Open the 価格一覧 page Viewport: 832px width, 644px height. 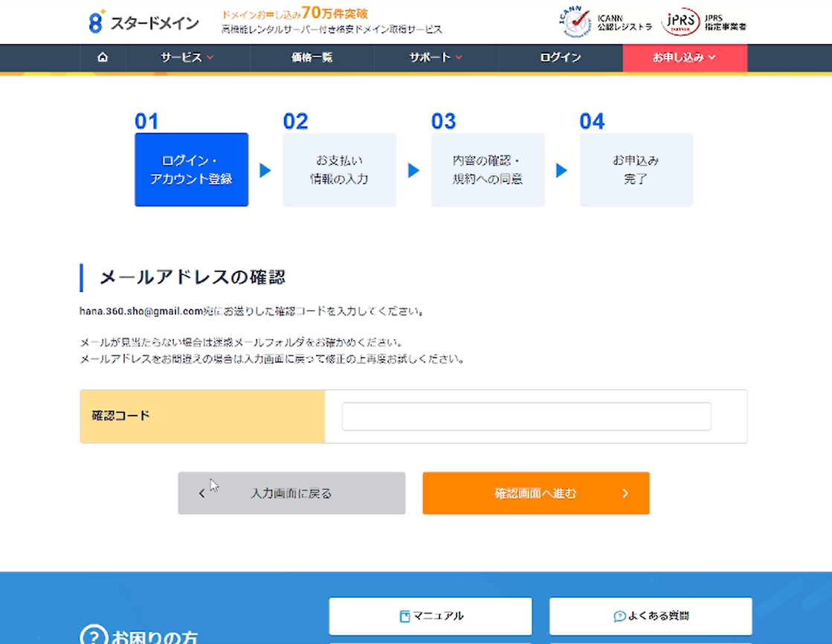(x=312, y=57)
